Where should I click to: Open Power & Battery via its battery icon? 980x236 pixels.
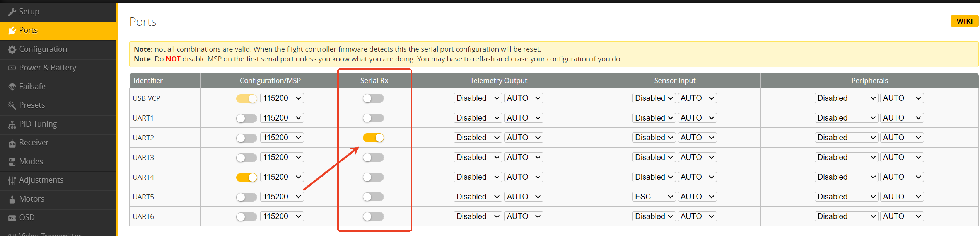click(x=12, y=68)
